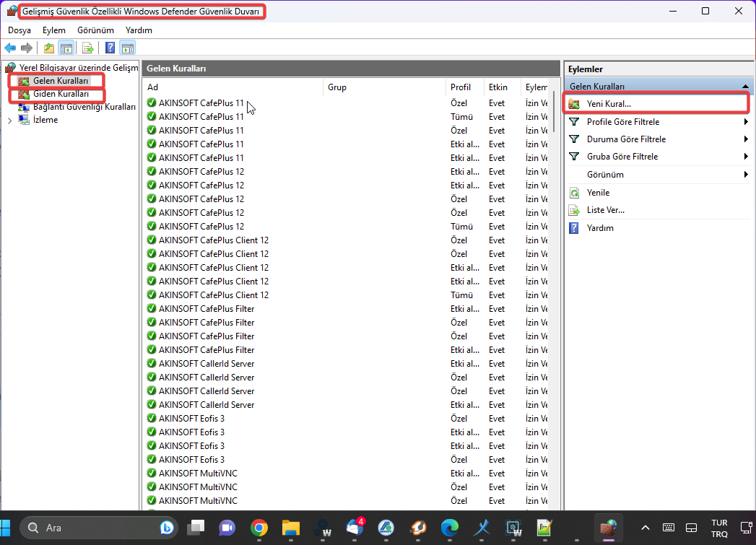Expand the İzleme node arrow
Screen dimensions: 756x545
coord(9,121)
